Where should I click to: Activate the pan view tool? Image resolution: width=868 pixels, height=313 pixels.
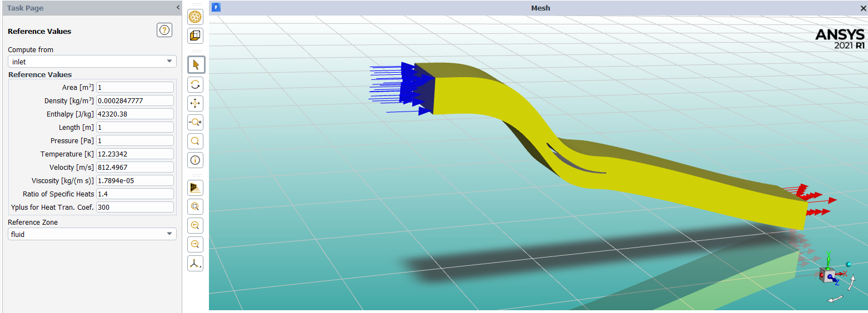(195, 103)
